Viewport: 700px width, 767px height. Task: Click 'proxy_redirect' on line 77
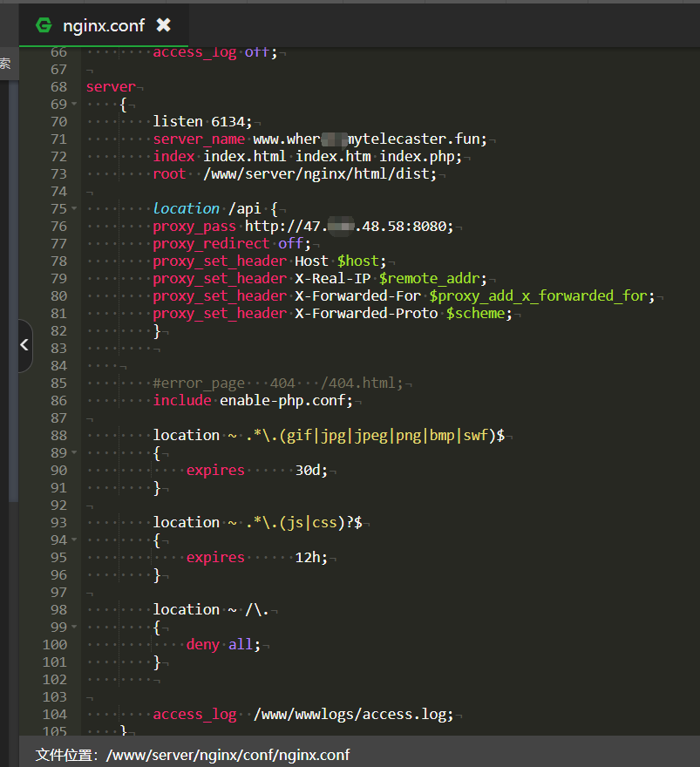pos(211,243)
